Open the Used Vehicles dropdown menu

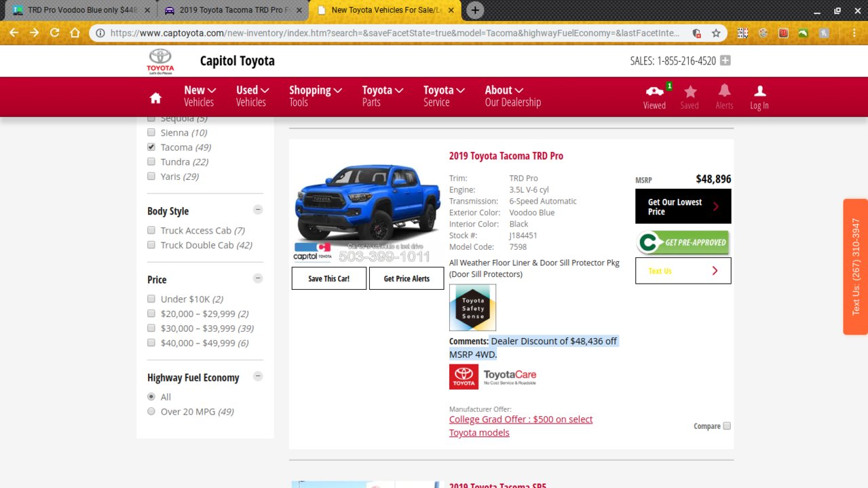252,96
